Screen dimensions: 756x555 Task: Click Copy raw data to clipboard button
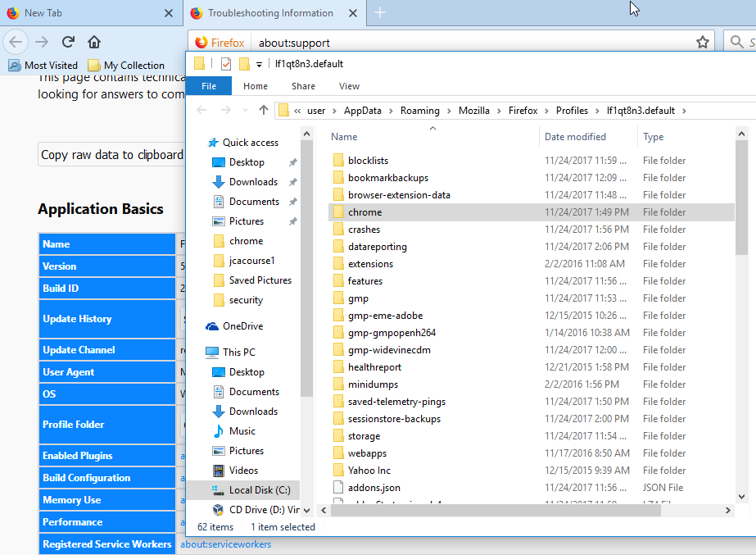(x=111, y=154)
